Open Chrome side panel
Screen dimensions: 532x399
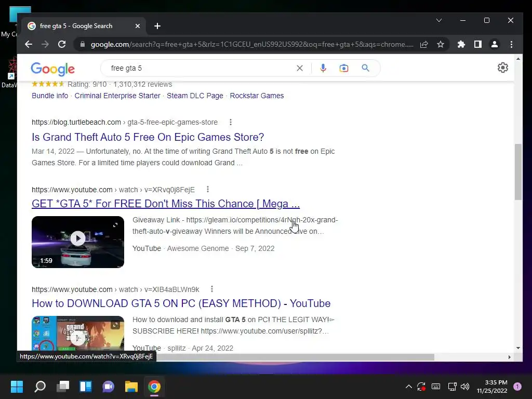[478, 45]
